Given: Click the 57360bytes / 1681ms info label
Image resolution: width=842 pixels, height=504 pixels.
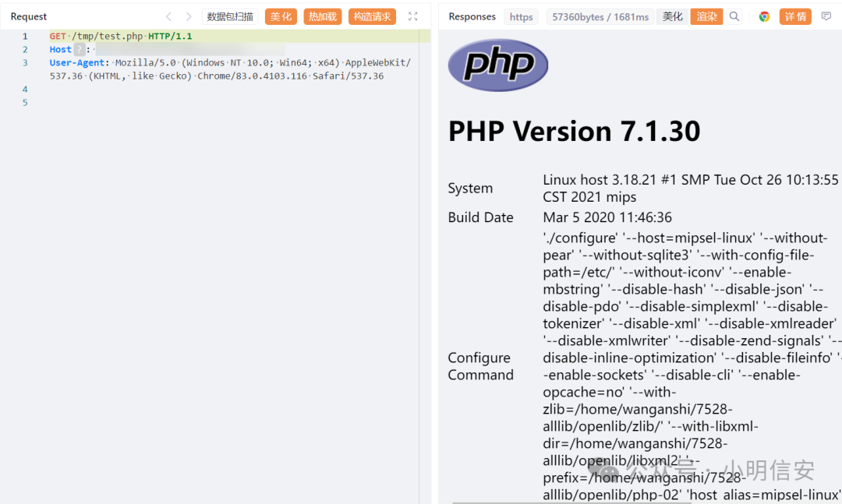Looking at the screenshot, I should tap(600, 16).
